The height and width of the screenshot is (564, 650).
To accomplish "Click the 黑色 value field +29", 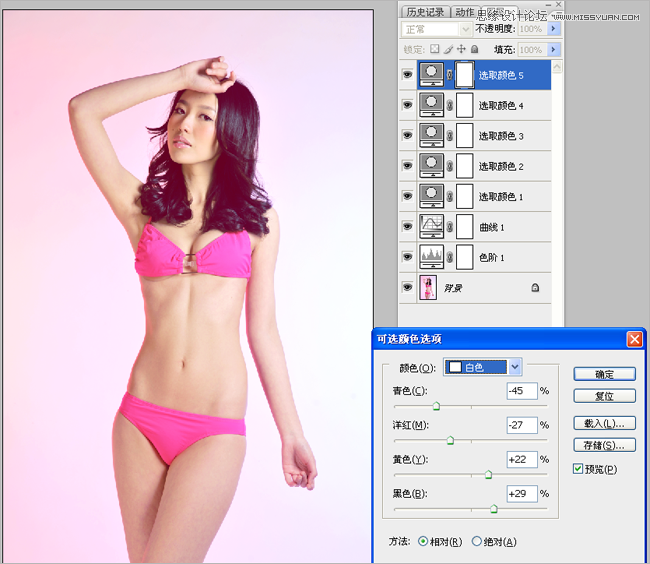I will [522, 494].
